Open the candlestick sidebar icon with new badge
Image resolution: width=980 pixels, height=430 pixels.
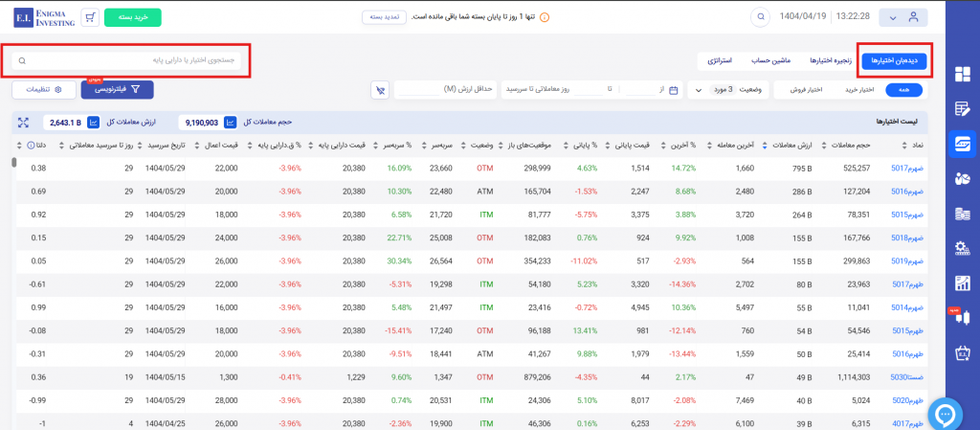coord(961,318)
